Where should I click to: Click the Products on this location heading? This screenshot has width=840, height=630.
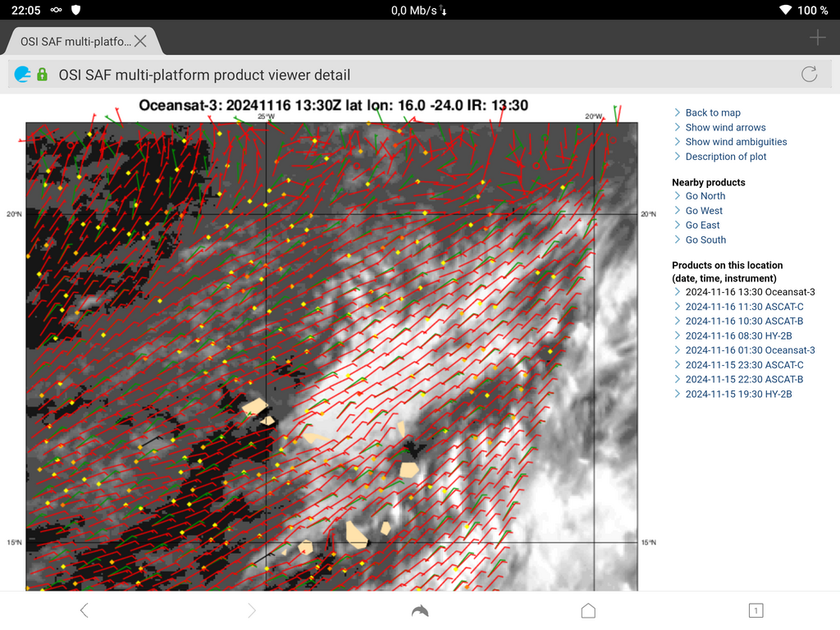point(727,272)
